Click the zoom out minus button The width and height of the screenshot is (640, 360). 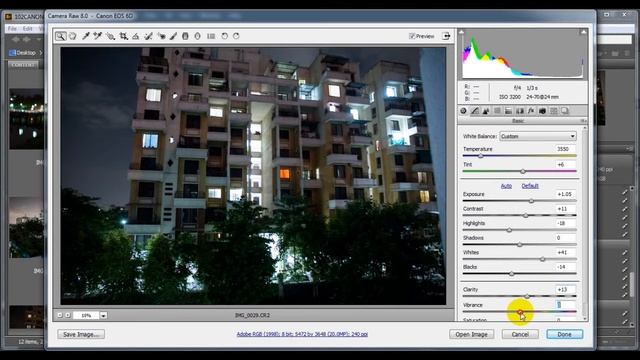point(60,316)
